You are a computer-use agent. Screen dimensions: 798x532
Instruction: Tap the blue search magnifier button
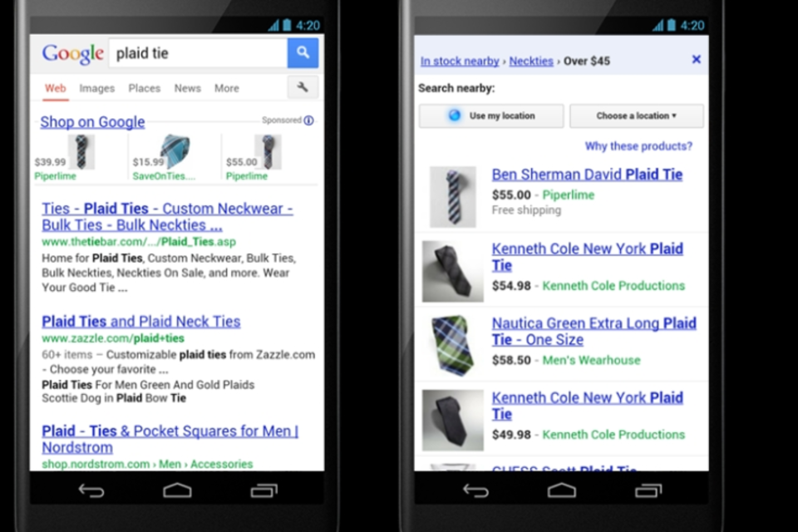point(303,52)
